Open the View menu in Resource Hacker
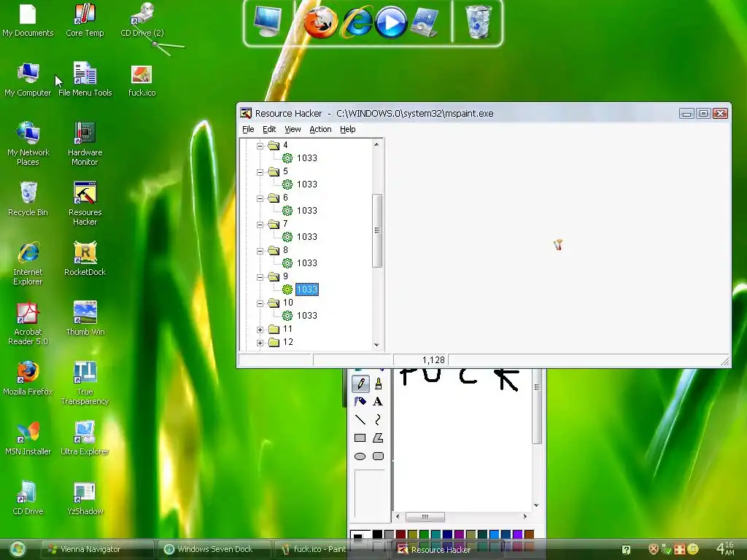This screenshot has height=560, width=747. 293,129
